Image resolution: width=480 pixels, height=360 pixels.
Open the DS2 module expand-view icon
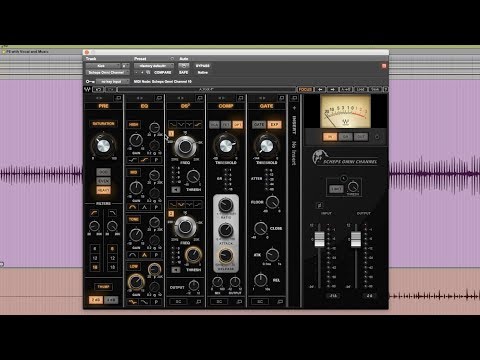pyautogui.click(x=199, y=98)
